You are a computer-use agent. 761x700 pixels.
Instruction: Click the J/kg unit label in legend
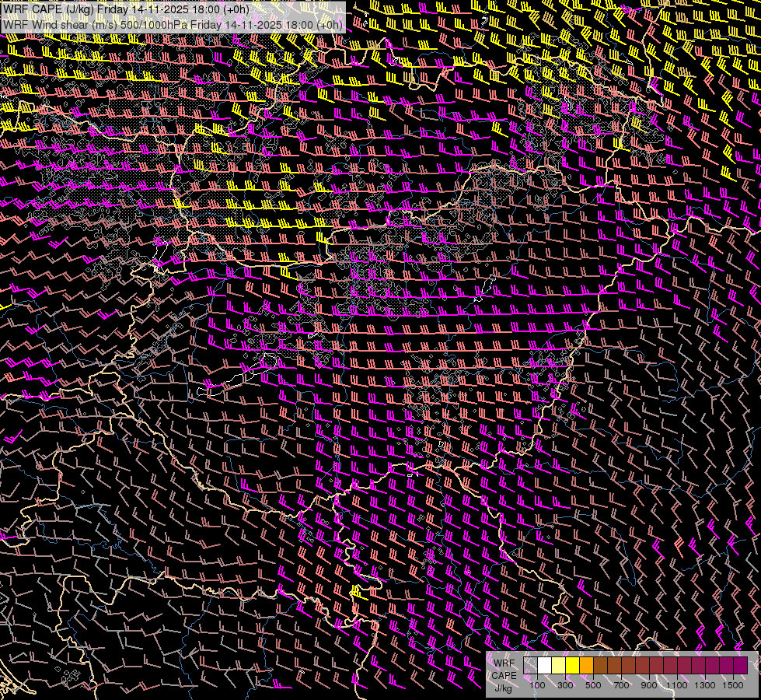click(x=504, y=688)
